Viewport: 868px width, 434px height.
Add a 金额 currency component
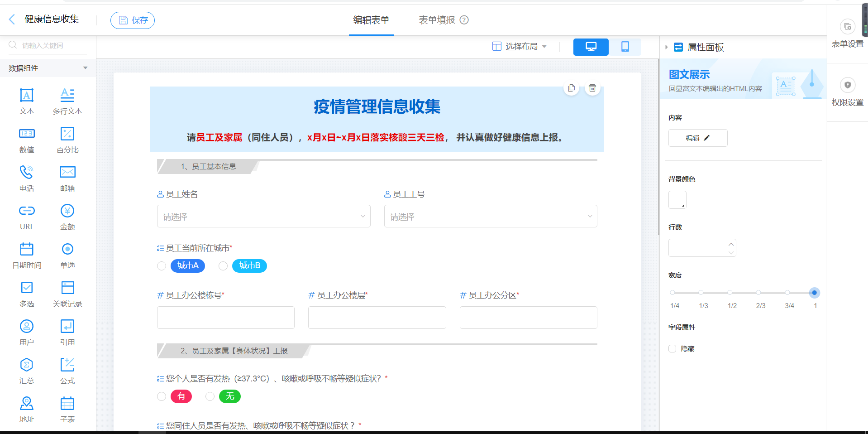(x=67, y=217)
